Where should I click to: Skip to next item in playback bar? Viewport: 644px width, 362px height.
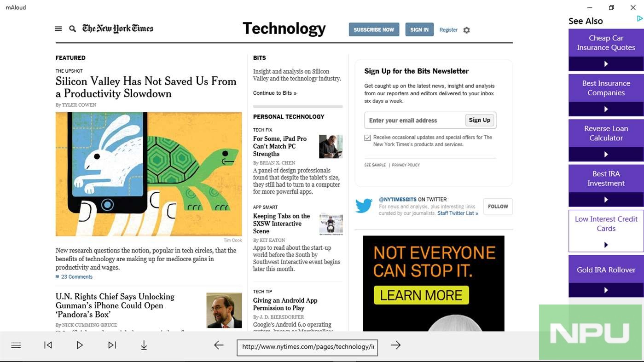[x=112, y=345]
